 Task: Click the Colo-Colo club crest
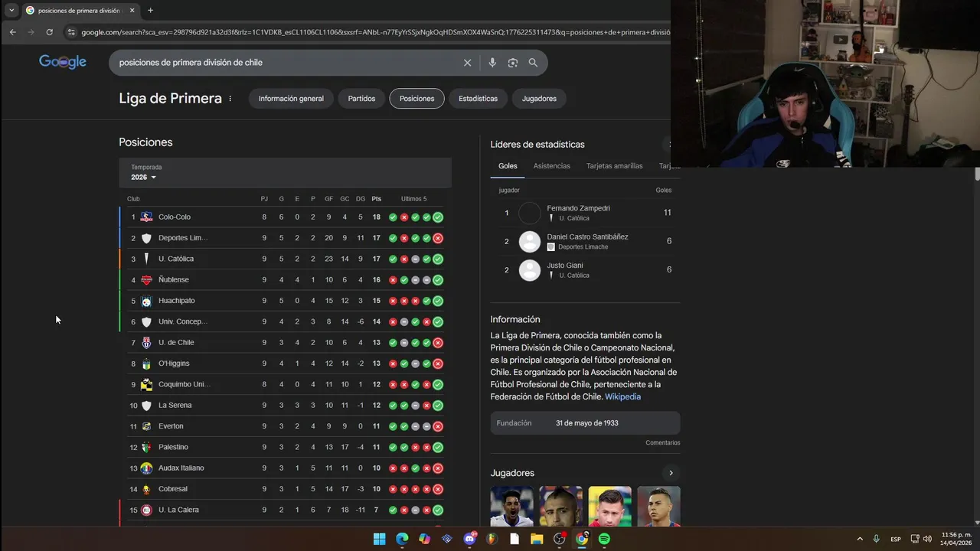146,217
